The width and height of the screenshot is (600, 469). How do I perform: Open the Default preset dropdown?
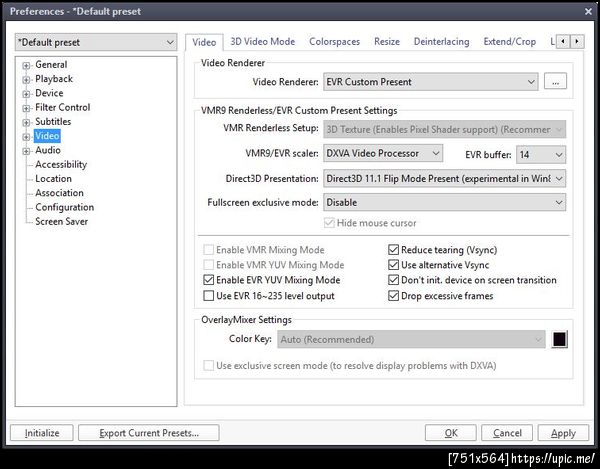point(96,42)
